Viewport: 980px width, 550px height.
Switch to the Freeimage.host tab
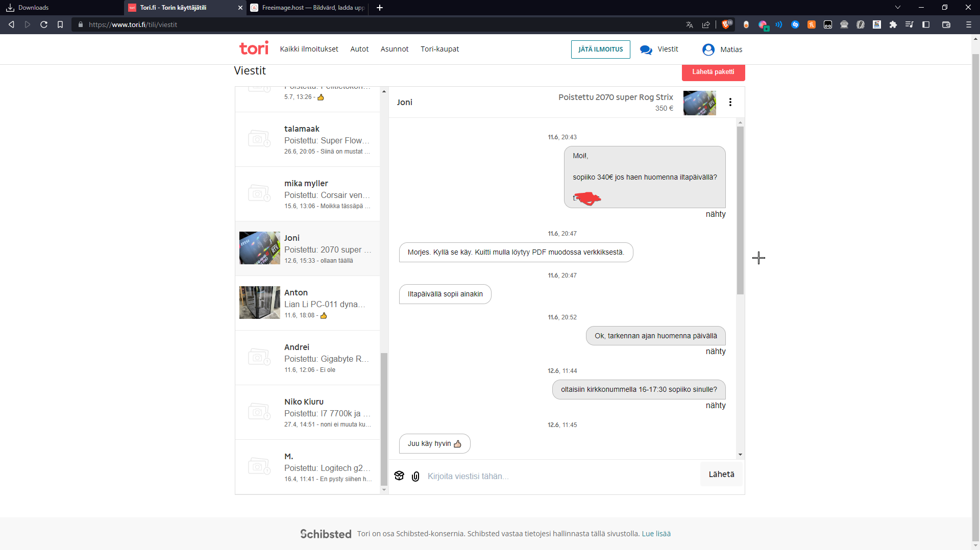tap(309, 8)
